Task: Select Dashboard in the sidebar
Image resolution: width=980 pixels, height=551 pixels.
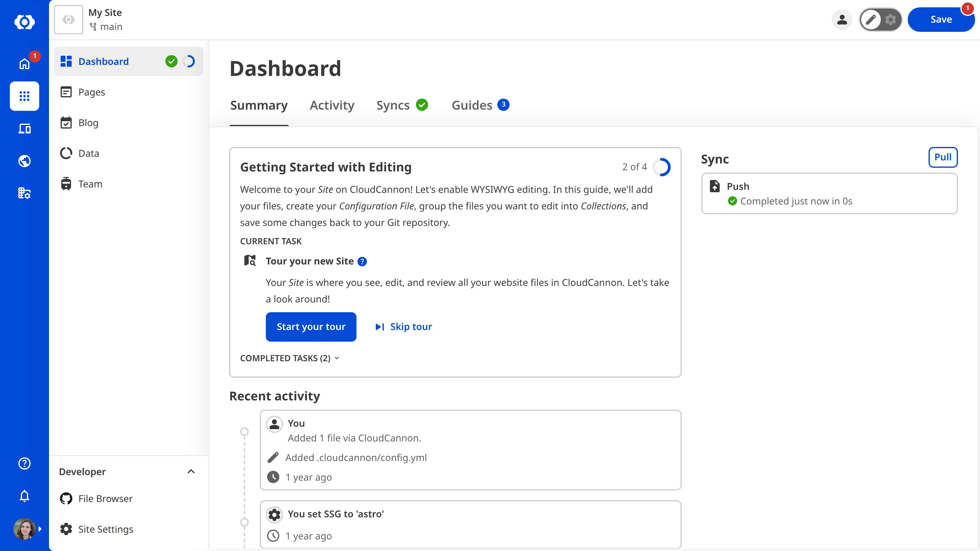Action: point(129,61)
